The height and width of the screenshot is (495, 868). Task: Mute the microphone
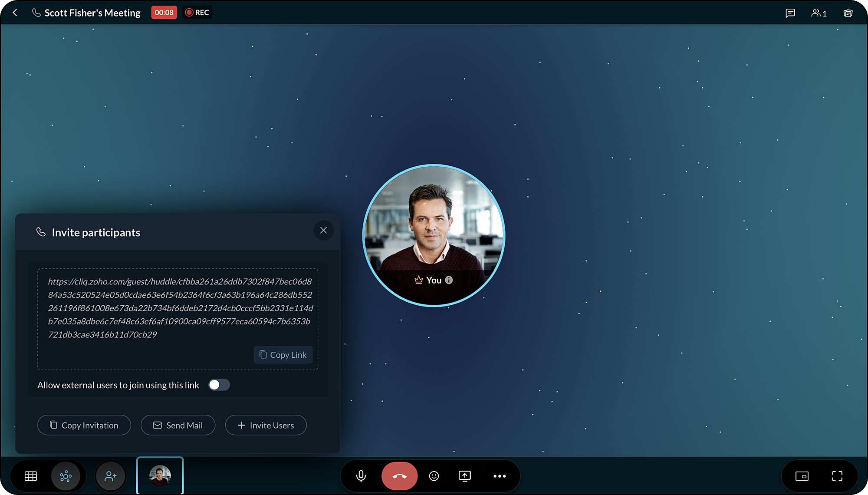361,476
